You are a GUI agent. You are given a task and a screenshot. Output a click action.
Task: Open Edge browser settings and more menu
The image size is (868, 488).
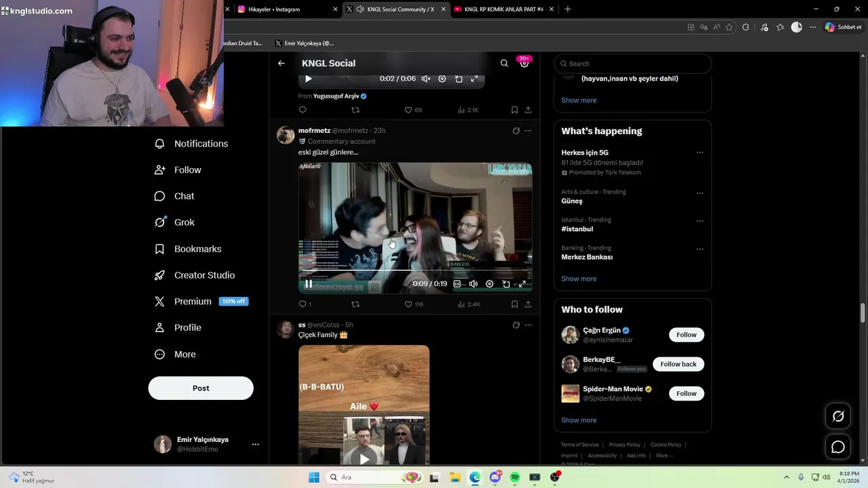(x=813, y=27)
